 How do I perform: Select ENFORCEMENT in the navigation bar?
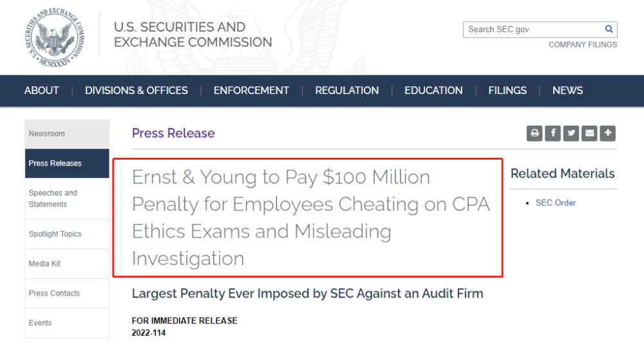click(251, 91)
